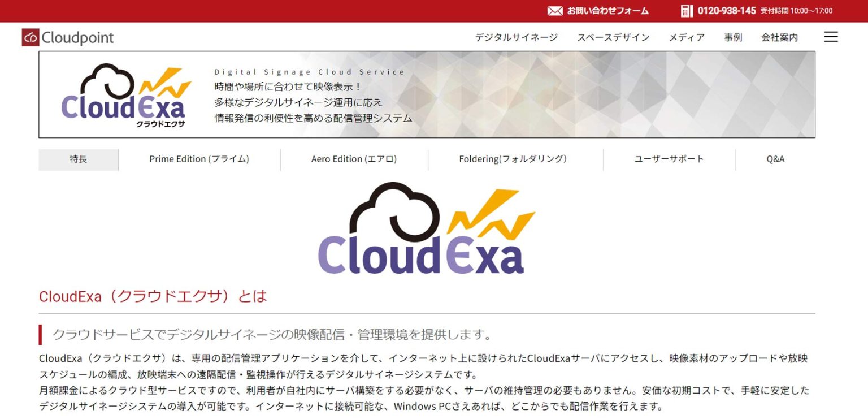Click the お問い合わせフォーム link
The width and height of the screenshot is (868, 419).
606,10
